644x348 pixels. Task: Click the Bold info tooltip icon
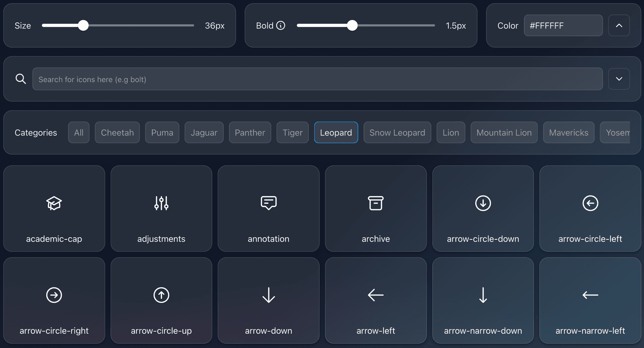point(280,25)
